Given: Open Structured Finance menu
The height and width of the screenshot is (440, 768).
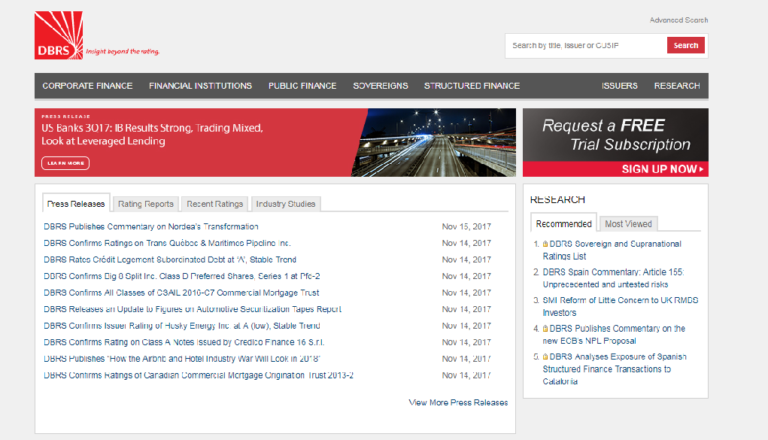Looking at the screenshot, I should [x=472, y=86].
